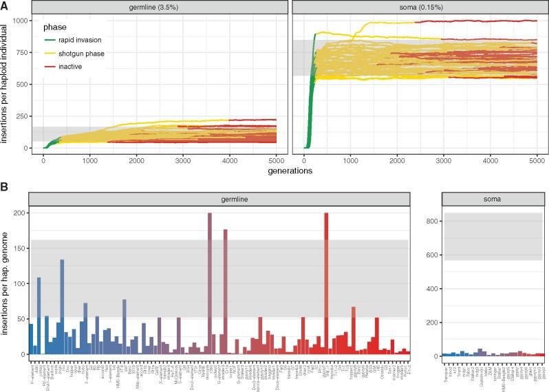549x392 pixels.
Task: Click the panel B letter label
Action: click(x=5, y=187)
